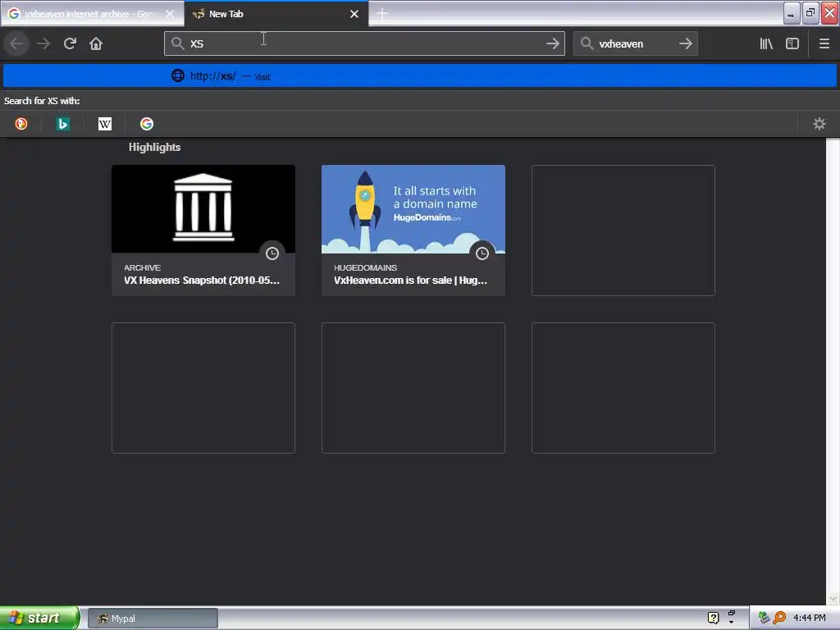The height and width of the screenshot is (630, 840).
Task: Go forward with the forward arrow button
Action: point(43,43)
